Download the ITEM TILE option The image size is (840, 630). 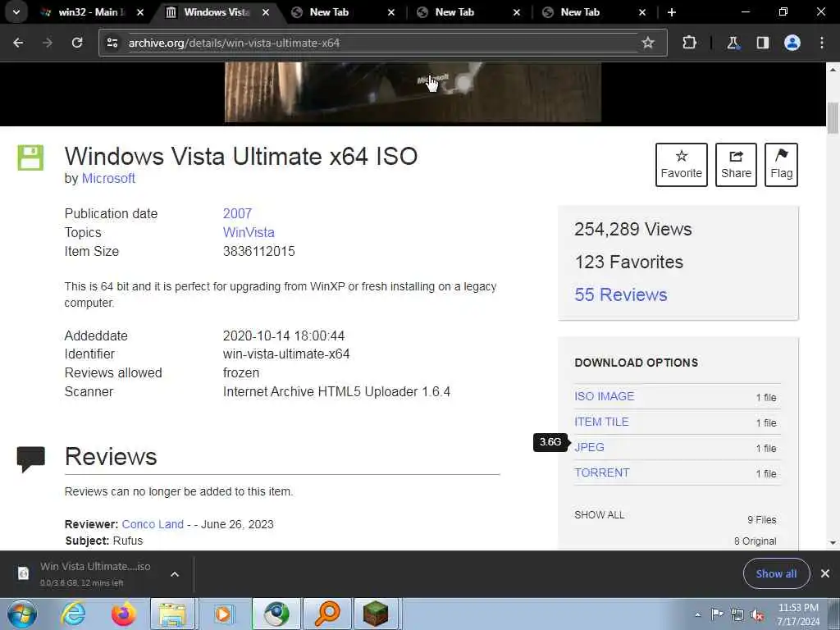[601, 422]
